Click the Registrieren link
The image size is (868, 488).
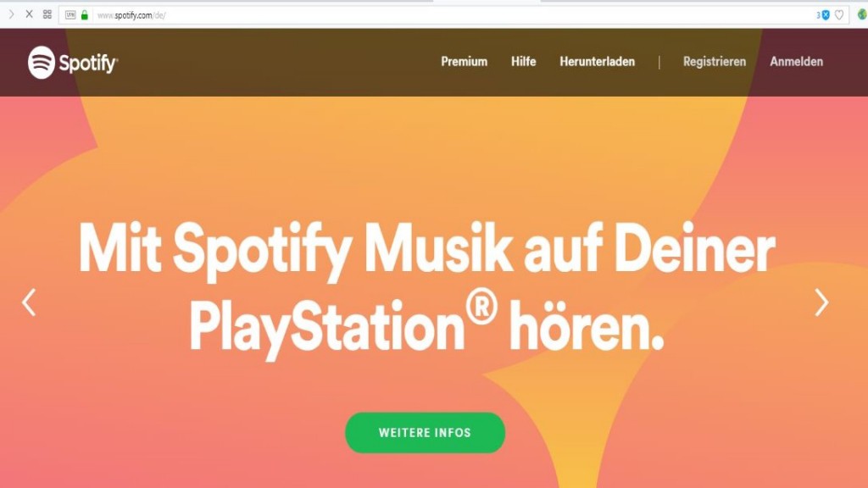[x=714, y=61]
